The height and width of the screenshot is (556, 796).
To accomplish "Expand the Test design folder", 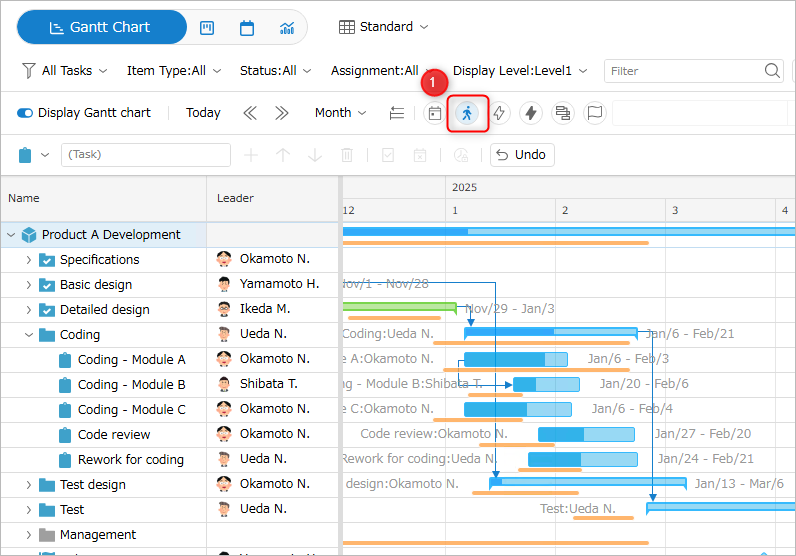I will pos(29,485).
